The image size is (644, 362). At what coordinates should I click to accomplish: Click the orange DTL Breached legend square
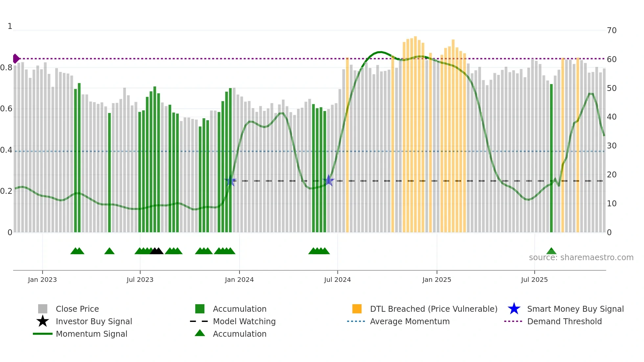pos(357,309)
